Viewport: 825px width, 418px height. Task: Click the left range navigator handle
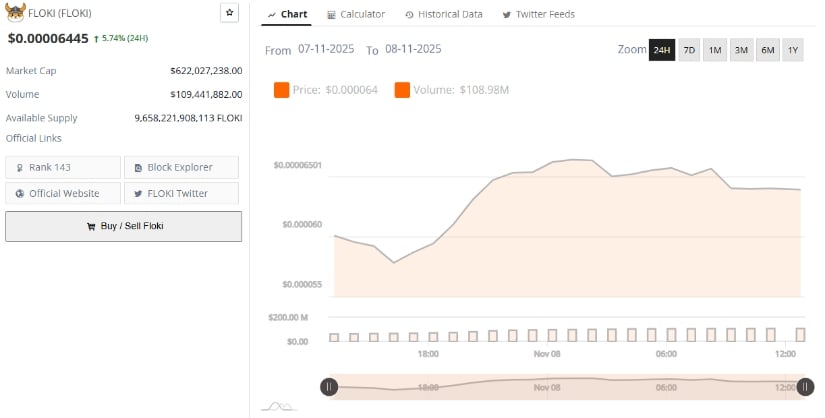pos(328,387)
